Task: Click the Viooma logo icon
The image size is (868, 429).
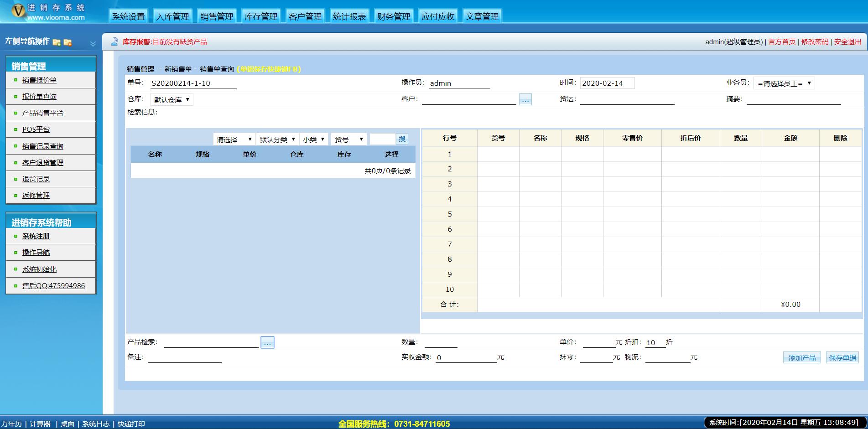Action: tap(18, 11)
